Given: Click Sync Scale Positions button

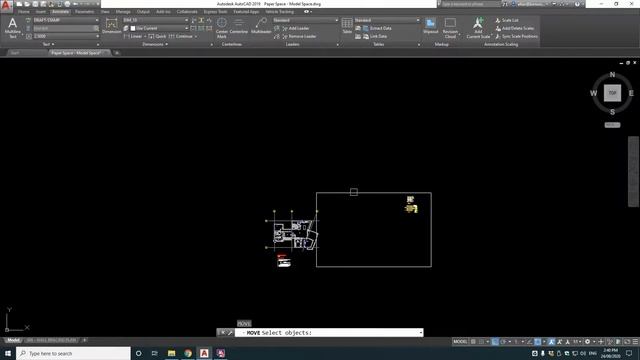Looking at the screenshot, I should pos(516,36).
